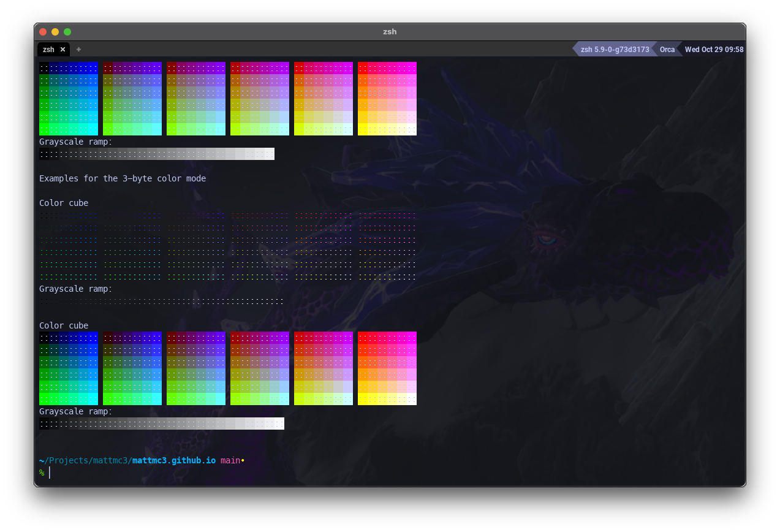Image resolution: width=780 pixels, height=532 pixels.
Task: Click the 'Examples for the 3-byte color mode' text
Action: [122, 178]
